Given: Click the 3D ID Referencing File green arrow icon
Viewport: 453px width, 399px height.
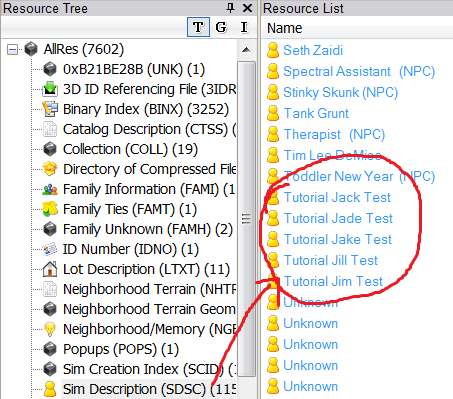Looking at the screenshot, I should [50, 89].
